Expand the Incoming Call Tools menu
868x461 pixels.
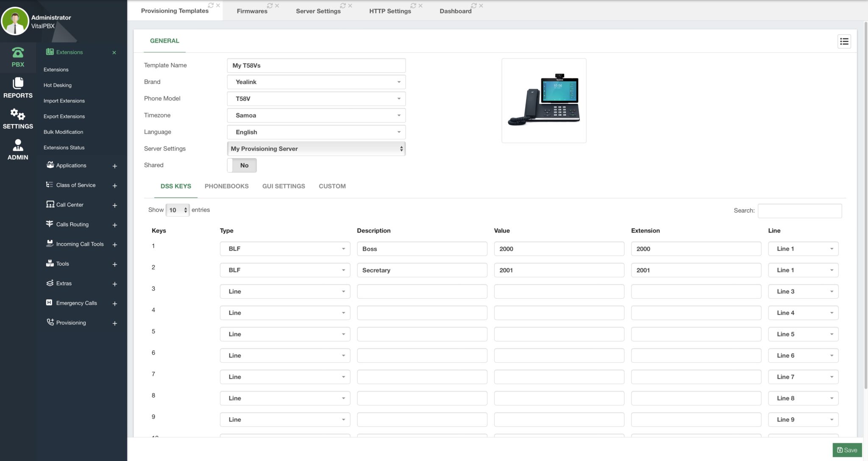114,244
